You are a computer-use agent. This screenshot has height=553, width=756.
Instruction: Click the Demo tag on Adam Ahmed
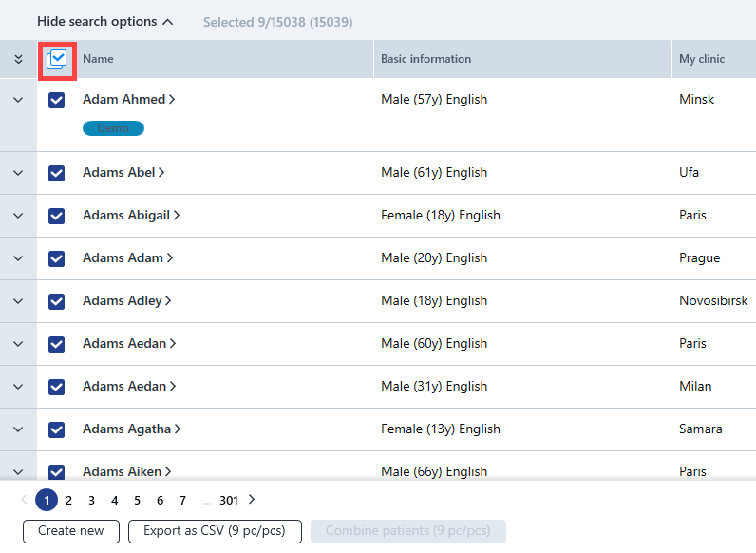point(113,128)
